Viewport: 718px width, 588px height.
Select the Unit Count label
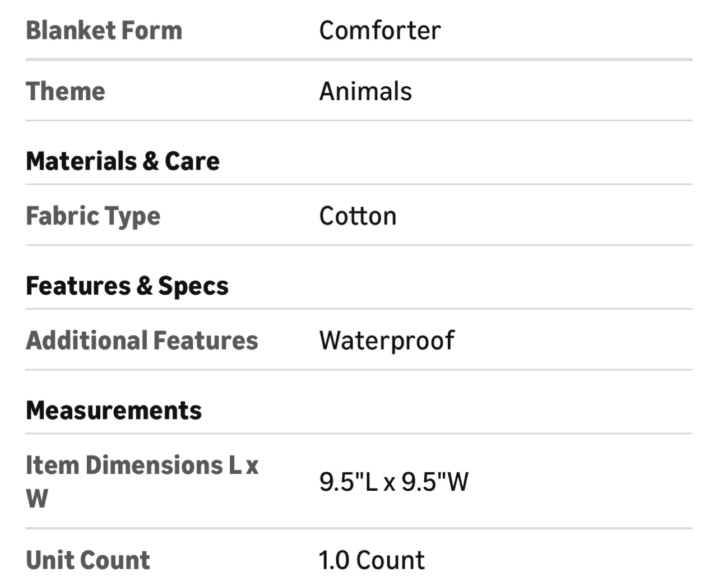88,560
